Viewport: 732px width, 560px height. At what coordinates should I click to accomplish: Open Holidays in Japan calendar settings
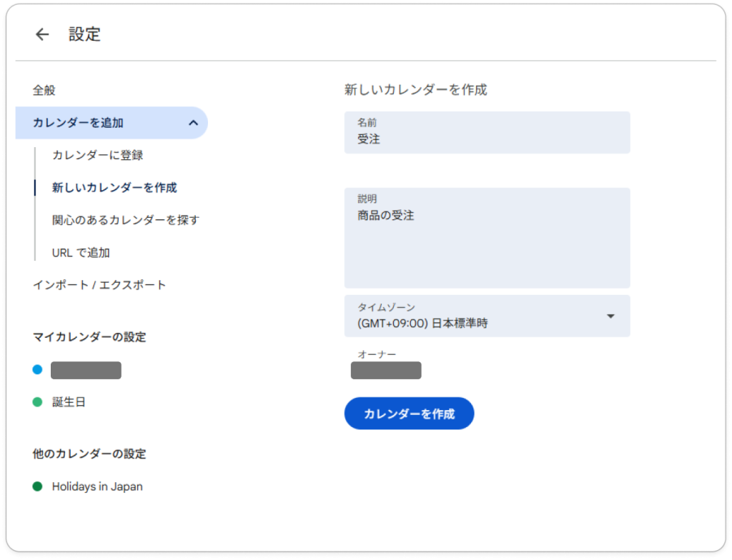pyautogui.click(x=97, y=486)
